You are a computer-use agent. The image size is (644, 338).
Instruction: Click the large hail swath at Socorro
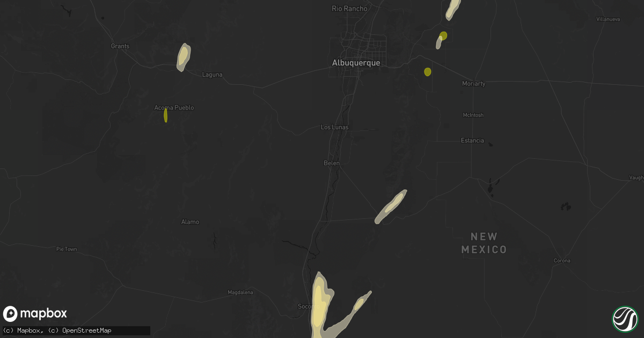tap(321, 306)
